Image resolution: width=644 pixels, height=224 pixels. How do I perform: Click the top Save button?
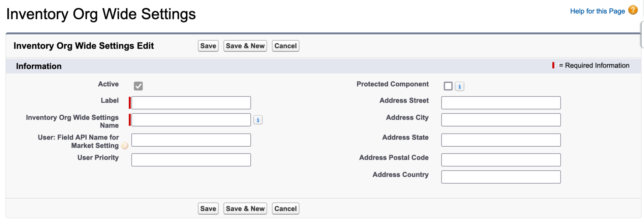[208, 46]
